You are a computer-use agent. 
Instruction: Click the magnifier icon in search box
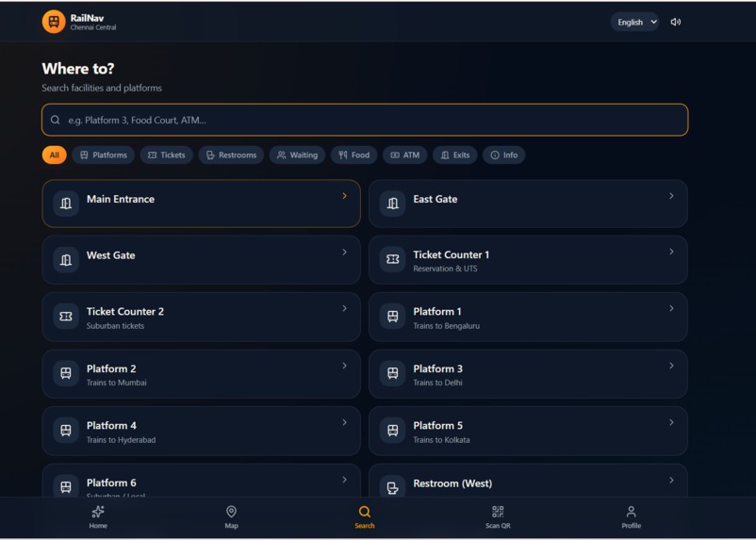(56, 120)
